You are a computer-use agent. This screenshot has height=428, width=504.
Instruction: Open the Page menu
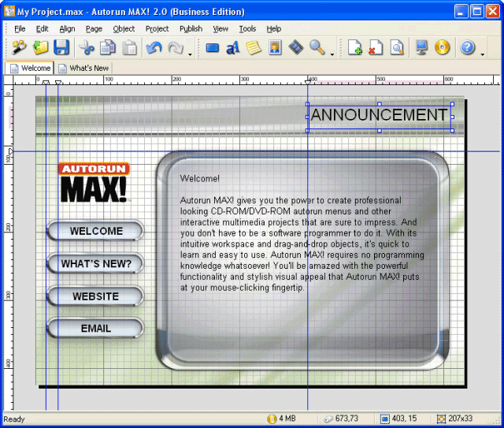click(x=94, y=28)
